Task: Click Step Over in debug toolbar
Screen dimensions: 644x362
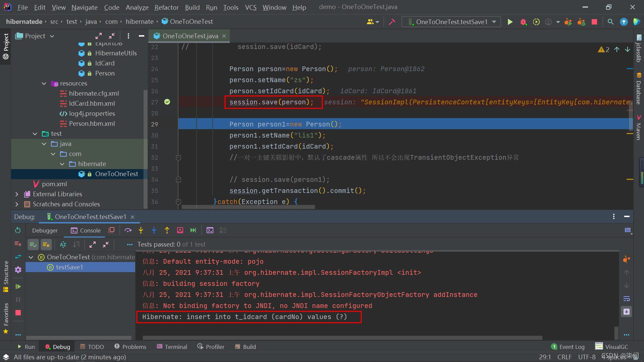Action: tap(128, 230)
